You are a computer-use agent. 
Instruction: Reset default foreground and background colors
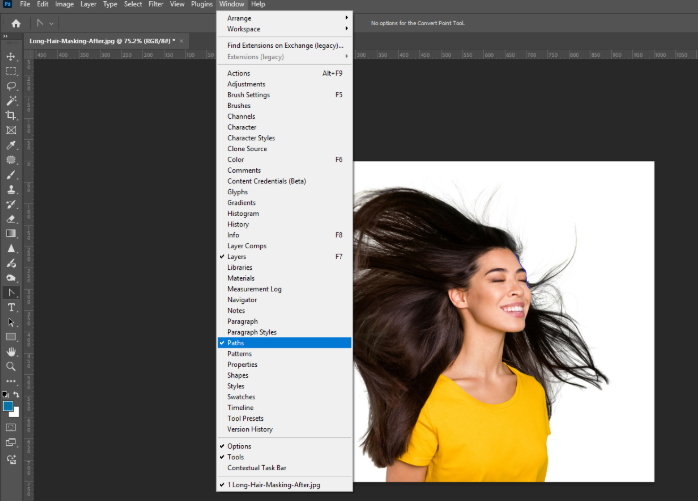[5, 394]
